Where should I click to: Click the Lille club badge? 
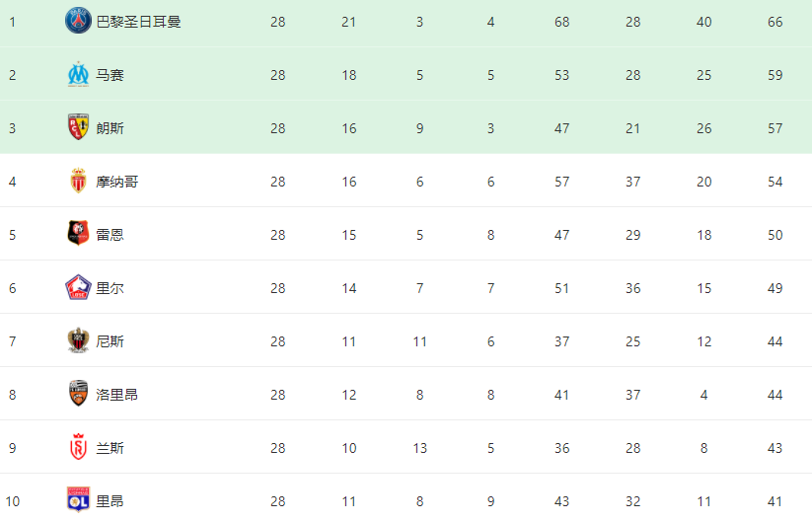click(x=78, y=287)
